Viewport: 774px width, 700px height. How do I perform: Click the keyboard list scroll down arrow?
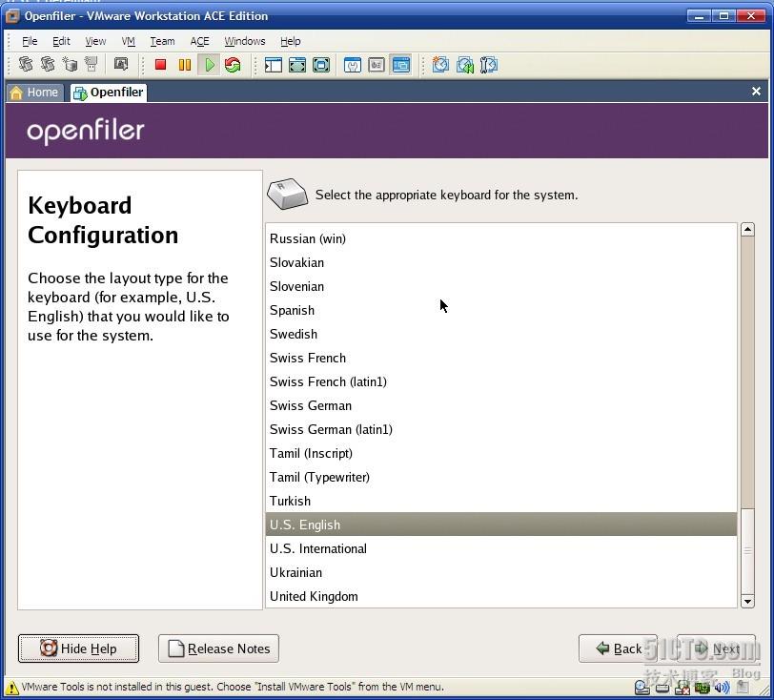[x=747, y=601]
